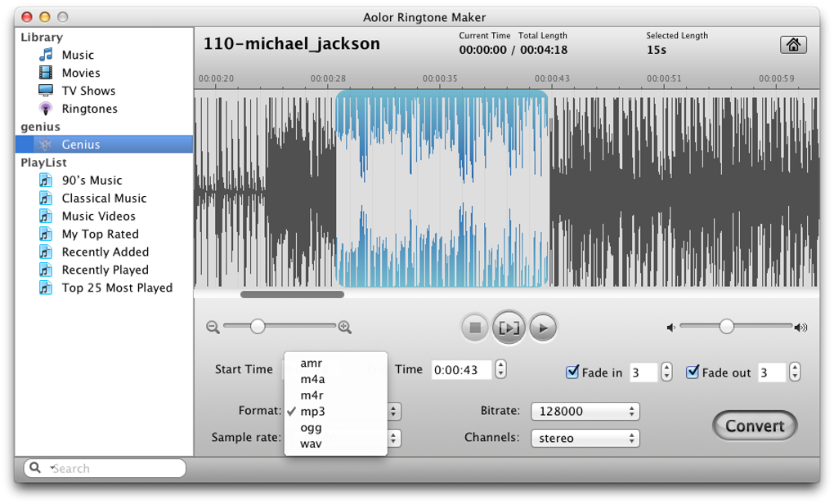Pick ogg from the format menu
Image resolution: width=834 pixels, height=504 pixels.
pos(311,427)
